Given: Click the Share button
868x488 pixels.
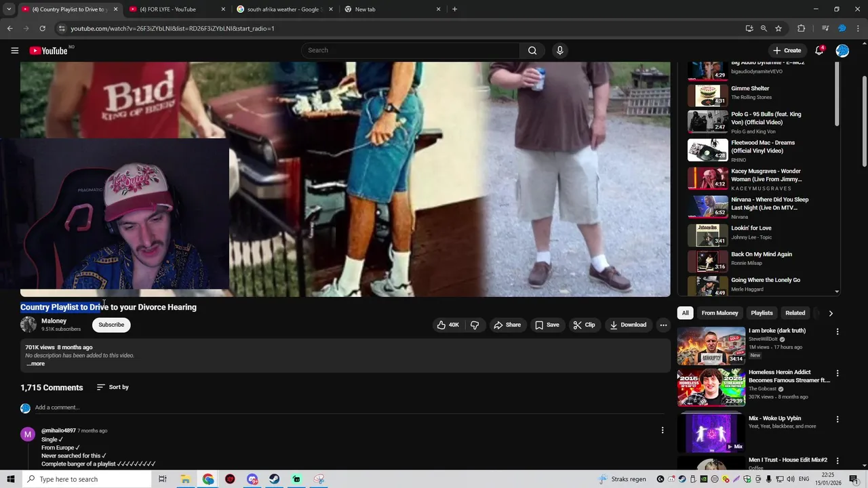Looking at the screenshot, I should point(507,325).
